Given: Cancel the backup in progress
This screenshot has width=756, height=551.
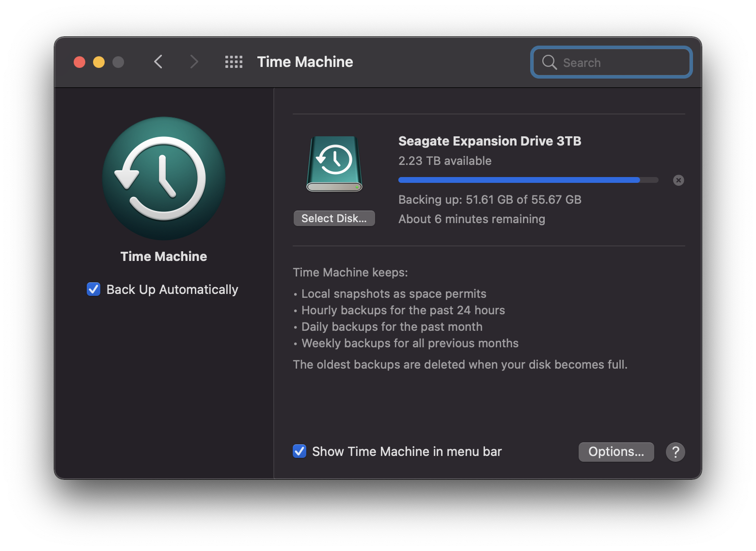Looking at the screenshot, I should click(x=678, y=180).
